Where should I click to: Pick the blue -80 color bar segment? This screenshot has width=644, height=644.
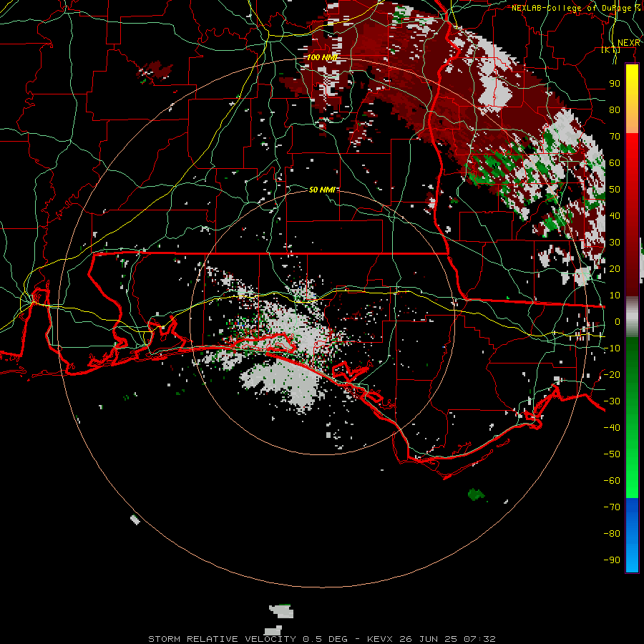pyautogui.click(x=632, y=534)
